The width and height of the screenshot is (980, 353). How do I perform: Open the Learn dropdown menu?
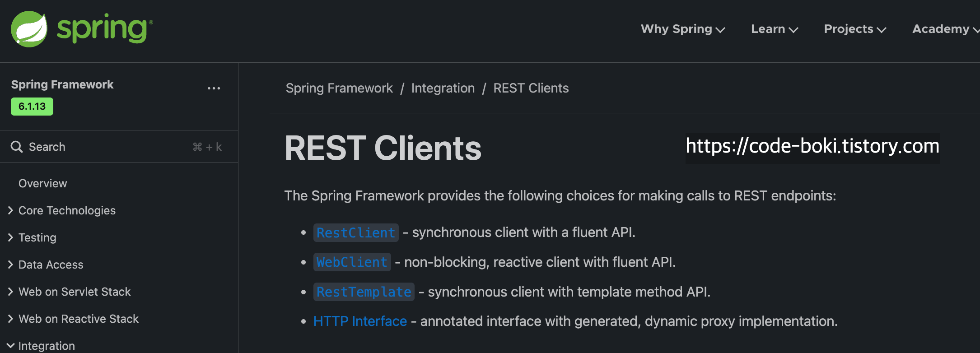pos(775,29)
